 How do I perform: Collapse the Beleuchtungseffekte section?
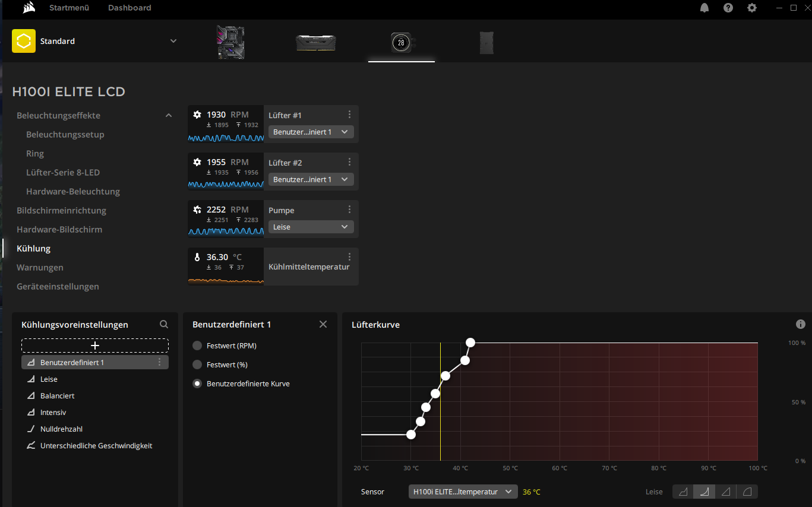pos(169,115)
